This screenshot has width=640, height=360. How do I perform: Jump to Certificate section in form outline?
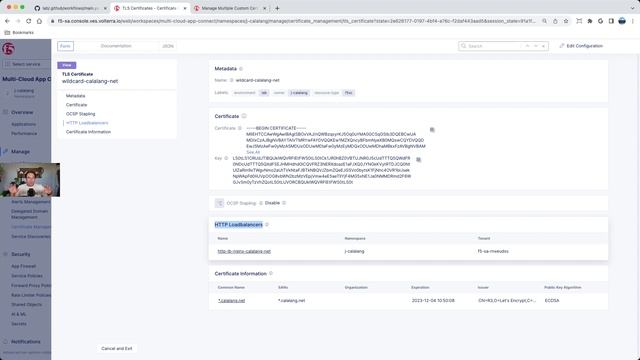click(x=76, y=104)
